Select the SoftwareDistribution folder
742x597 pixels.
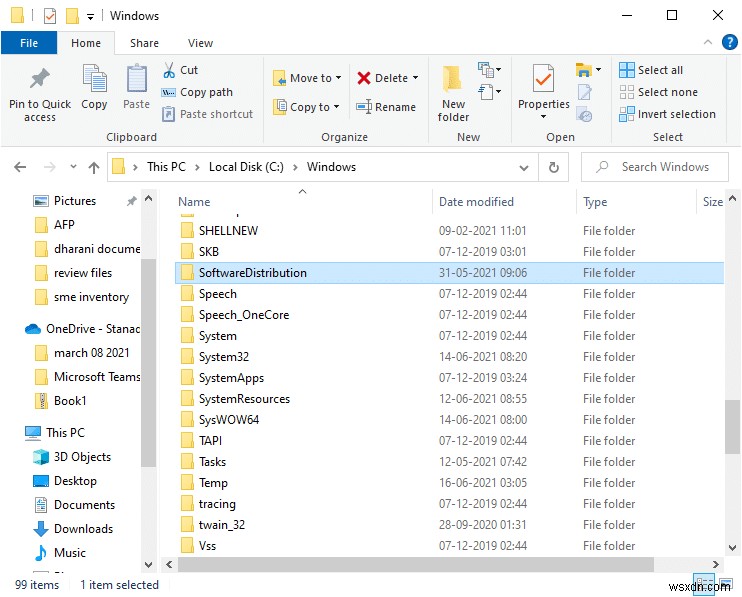pos(449,273)
